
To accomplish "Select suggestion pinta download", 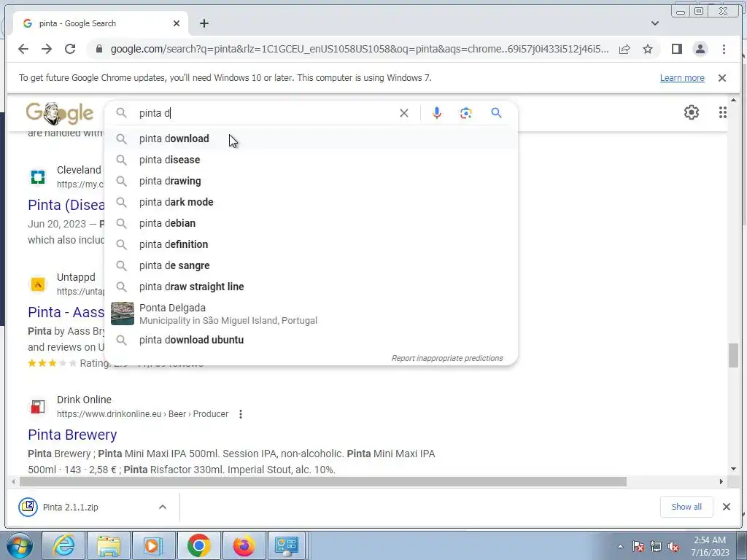I will (x=311, y=139).
